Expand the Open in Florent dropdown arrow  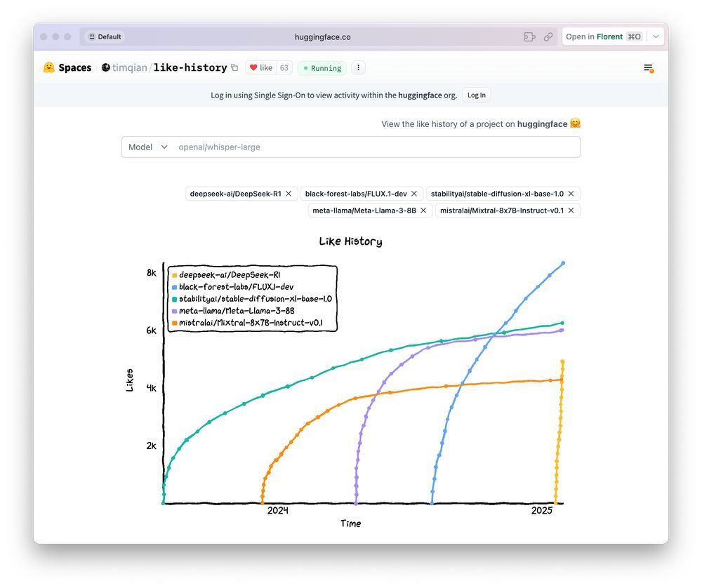[656, 36]
